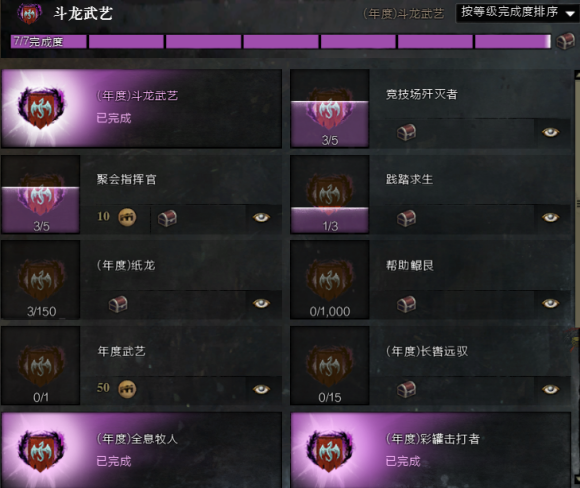Click the reward chest for 竞技场歼灭者
Image resolution: width=580 pixels, height=488 pixels.
(406, 132)
